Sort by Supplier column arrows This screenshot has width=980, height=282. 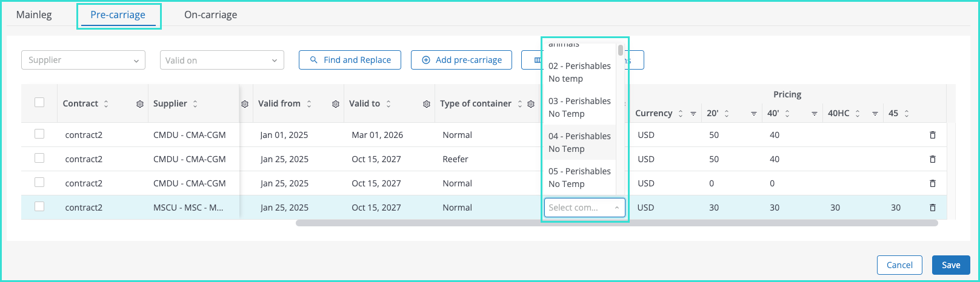(x=195, y=104)
